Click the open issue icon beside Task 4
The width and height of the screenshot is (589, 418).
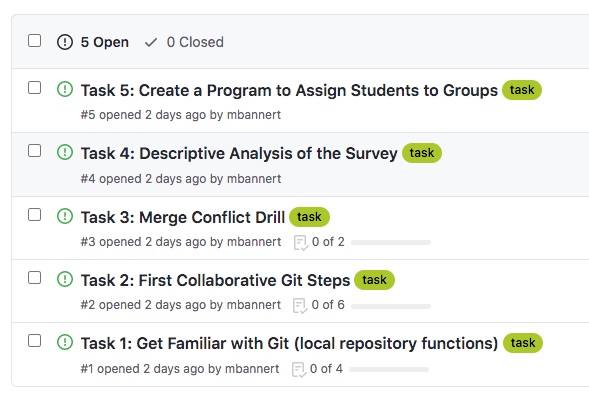point(65,152)
